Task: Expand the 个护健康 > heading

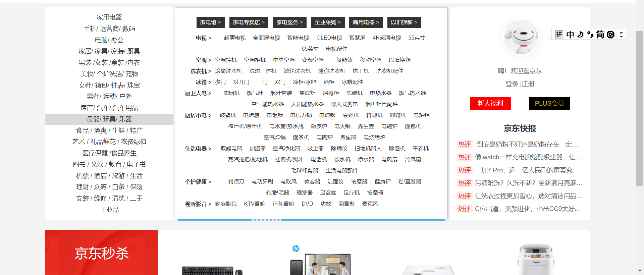Action: coord(198,182)
